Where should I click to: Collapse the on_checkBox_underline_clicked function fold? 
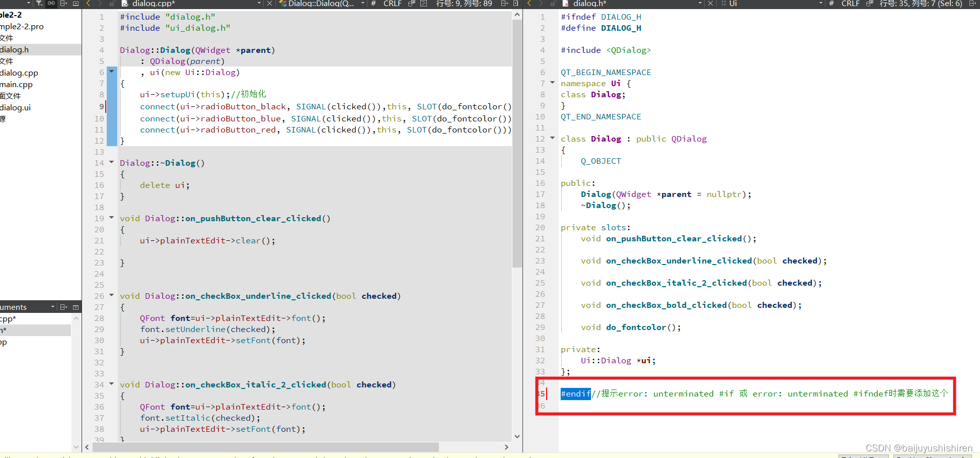pyautogui.click(x=111, y=296)
